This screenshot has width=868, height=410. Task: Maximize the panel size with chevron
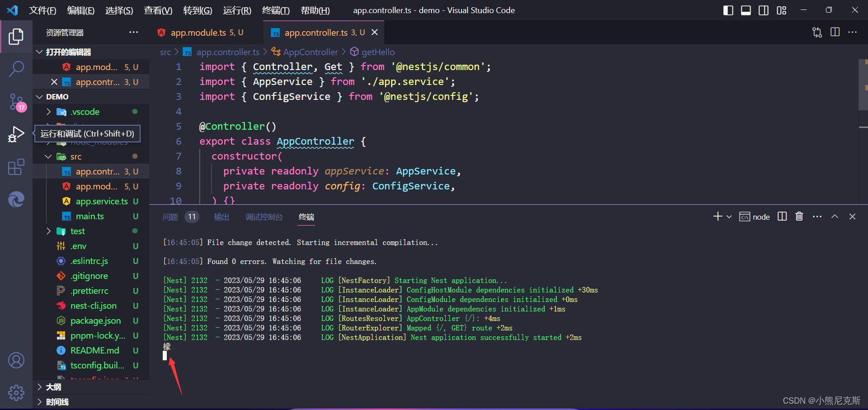point(835,217)
